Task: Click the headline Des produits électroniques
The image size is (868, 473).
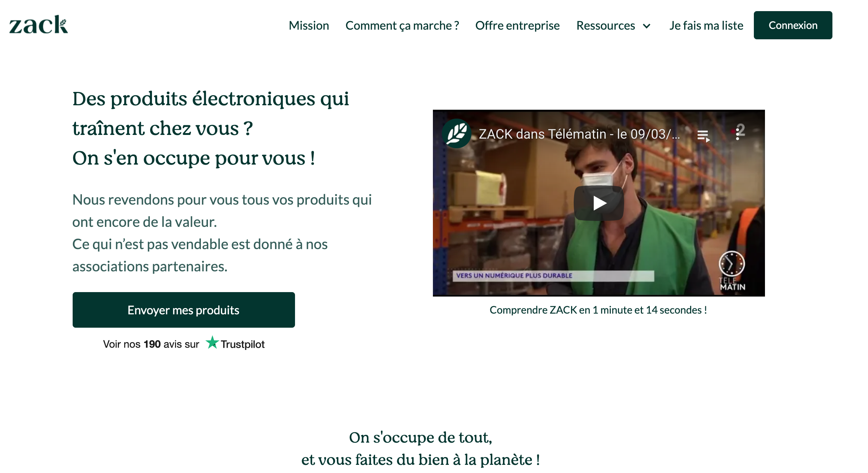Action: pyautogui.click(x=211, y=99)
